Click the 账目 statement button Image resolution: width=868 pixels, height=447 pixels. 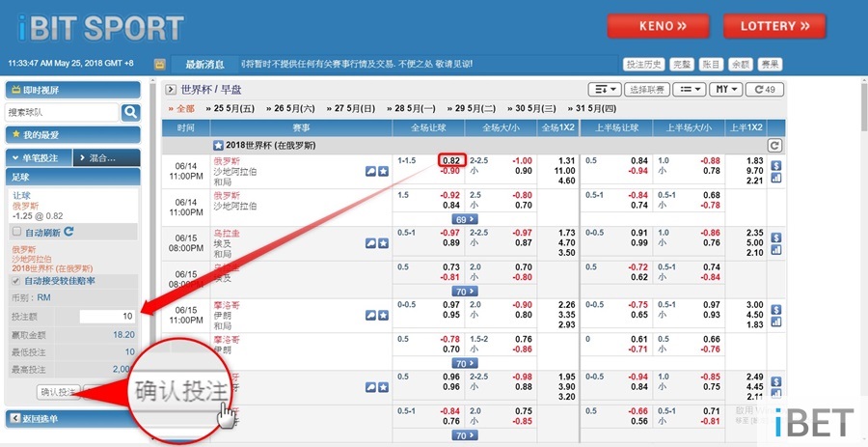[712, 65]
